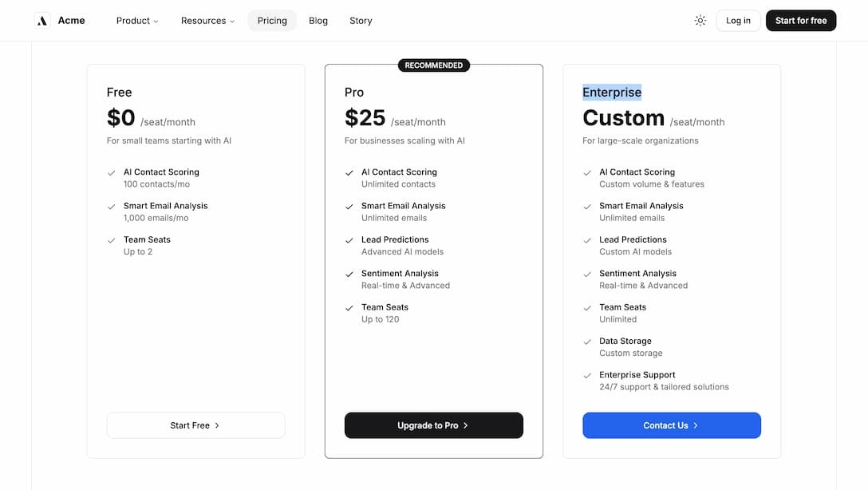Click the Start for free button in the header

point(801,21)
